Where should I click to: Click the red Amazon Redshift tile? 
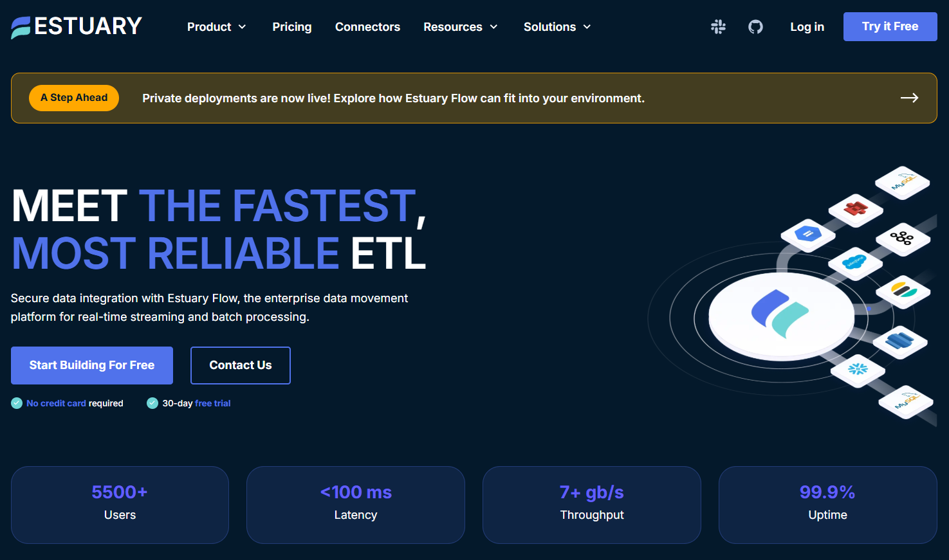click(x=856, y=210)
